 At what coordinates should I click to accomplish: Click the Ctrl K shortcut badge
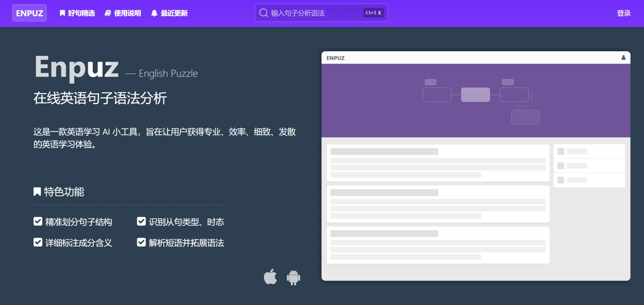click(x=373, y=13)
